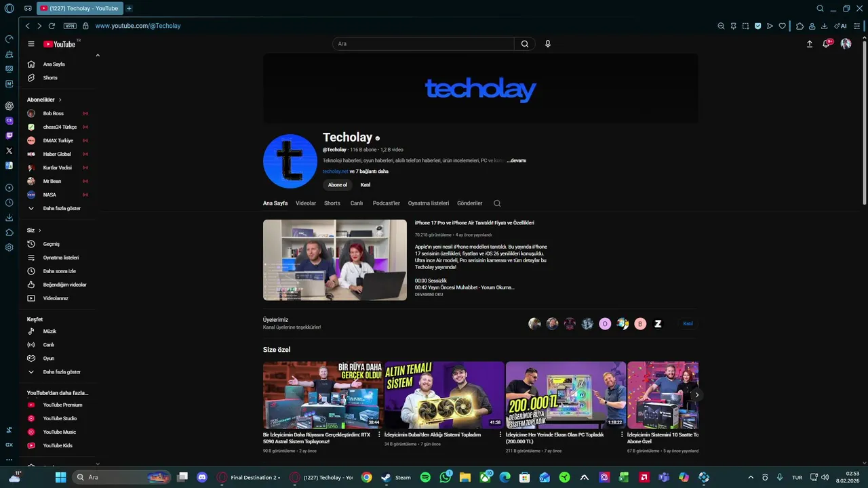Open the YouTube hamburger guide menu
Screen dimensions: 868x488
click(31, 44)
